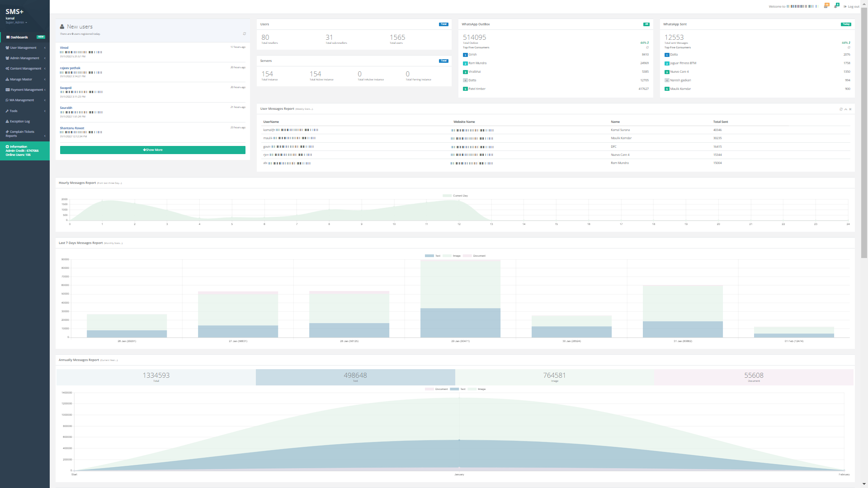Click the 29 Jan bar in the 7-day chart
Image resolution: width=868 pixels, height=488 pixels.
point(460,299)
